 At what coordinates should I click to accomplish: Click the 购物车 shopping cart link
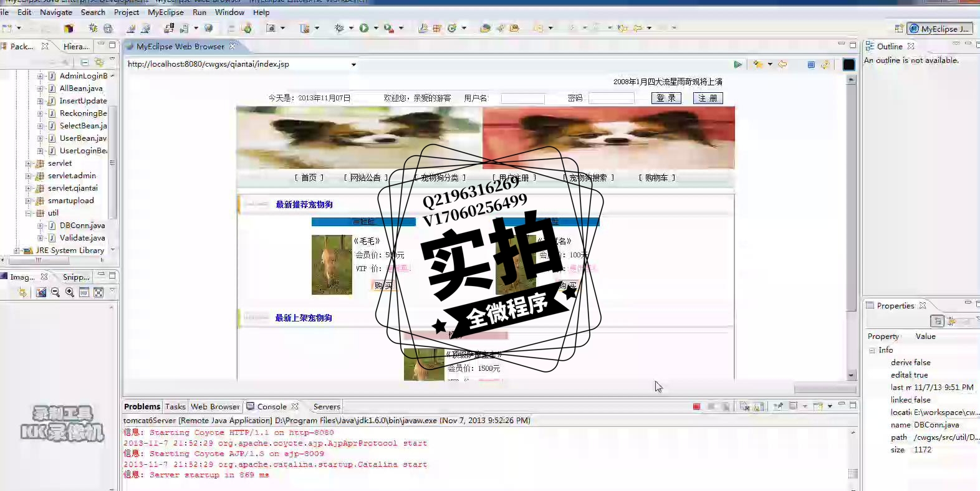656,178
